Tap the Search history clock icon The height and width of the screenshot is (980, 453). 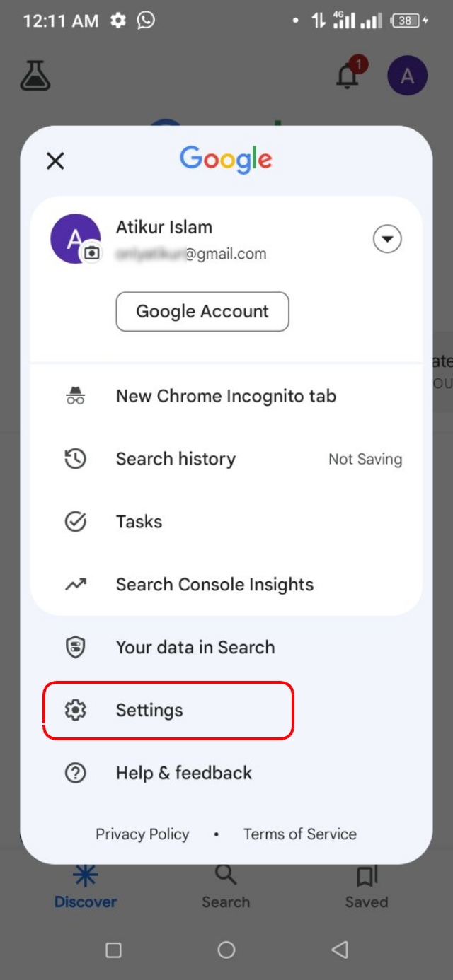pyautogui.click(x=76, y=459)
